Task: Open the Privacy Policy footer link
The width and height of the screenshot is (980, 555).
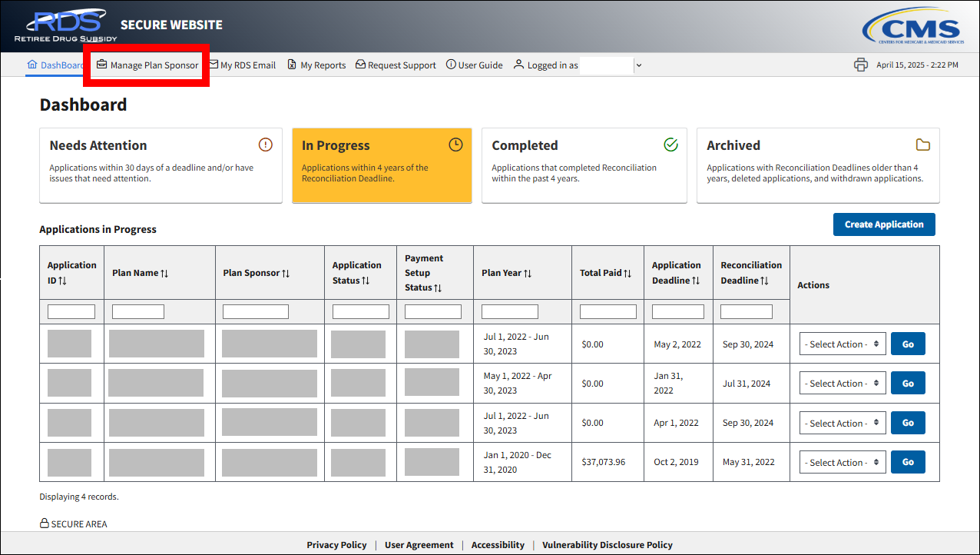Action: pyautogui.click(x=336, y=545)
